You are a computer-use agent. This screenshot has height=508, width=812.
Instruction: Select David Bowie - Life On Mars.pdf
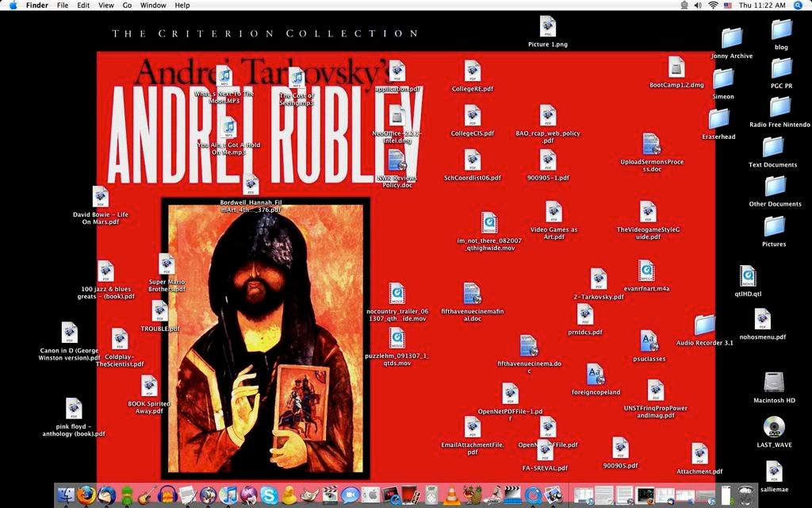101,197
